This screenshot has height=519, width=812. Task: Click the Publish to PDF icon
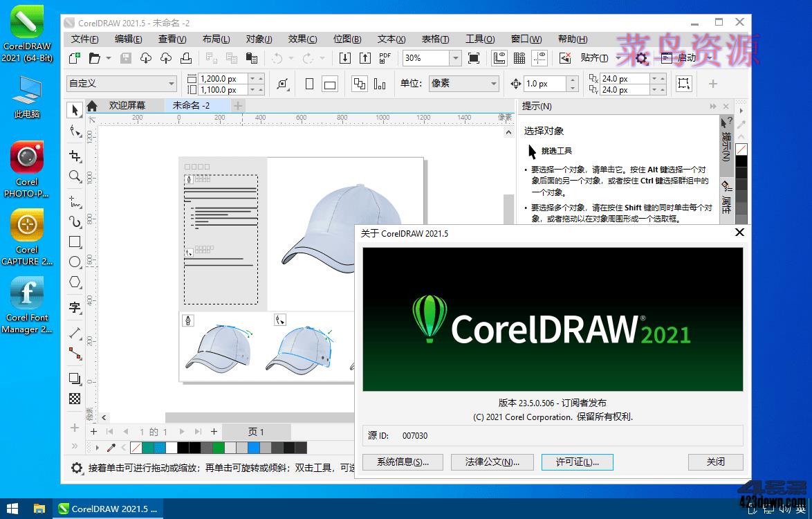(385, 58)
